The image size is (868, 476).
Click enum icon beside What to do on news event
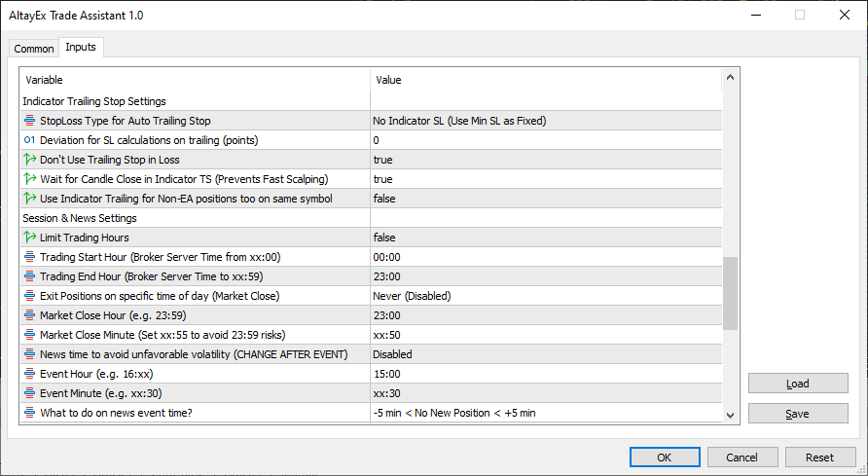point(30,413)
